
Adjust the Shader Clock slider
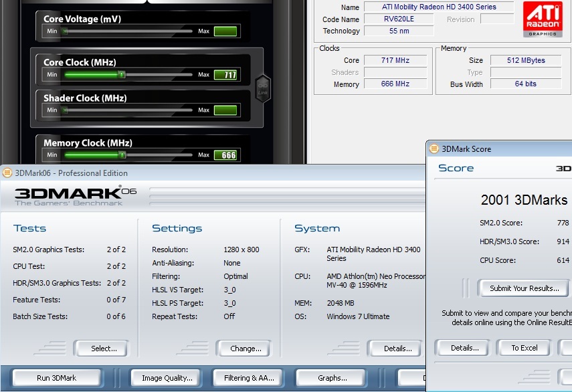click(128, 110)
